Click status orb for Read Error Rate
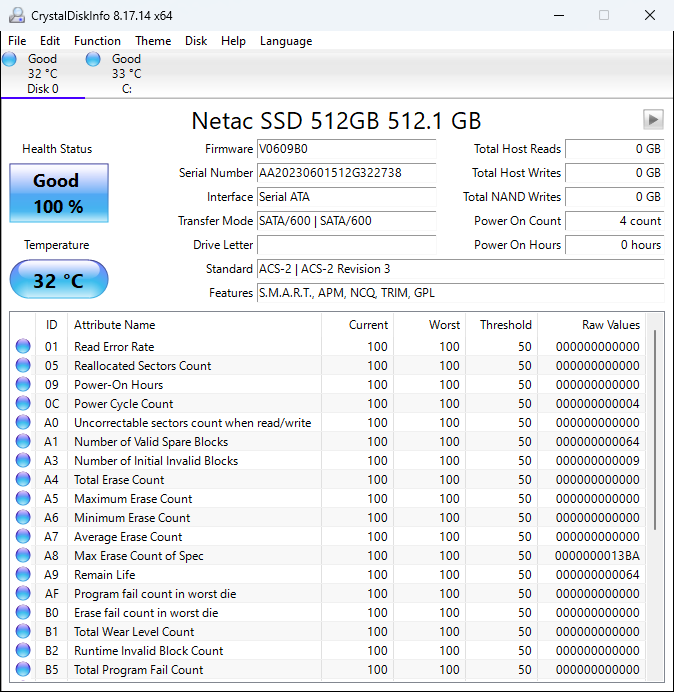Image resolution: width=674 pixels, height=692 pixels. pos(23,347)
